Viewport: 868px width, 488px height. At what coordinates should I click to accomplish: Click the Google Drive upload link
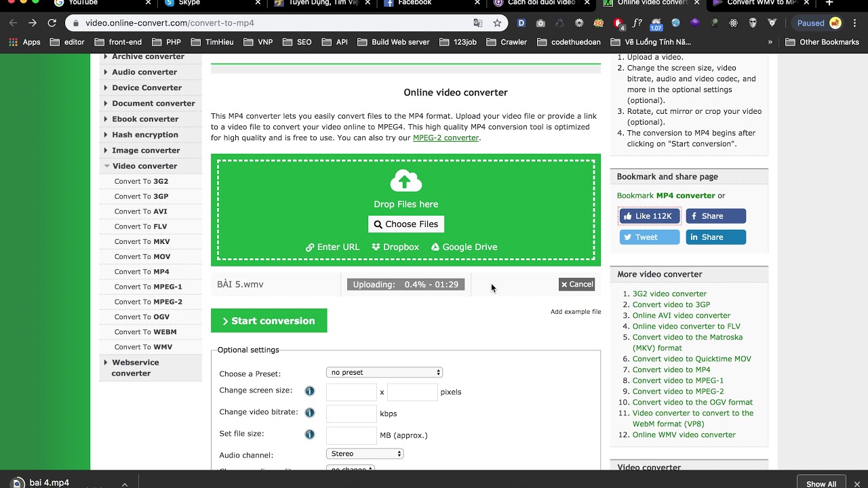coord(464,247)
